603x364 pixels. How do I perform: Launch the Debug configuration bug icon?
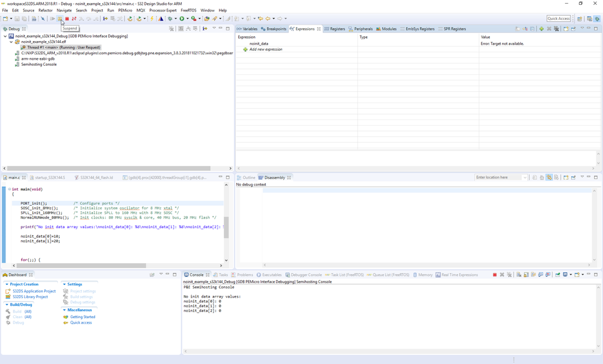coord(170,19)
